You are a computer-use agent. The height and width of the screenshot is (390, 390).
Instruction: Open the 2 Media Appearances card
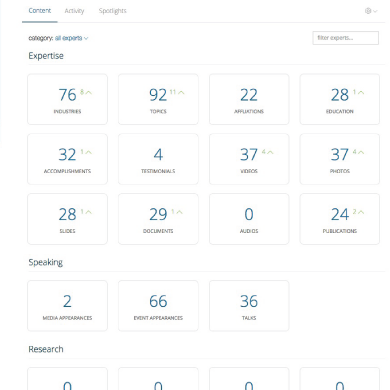click(x=67, y=306)
